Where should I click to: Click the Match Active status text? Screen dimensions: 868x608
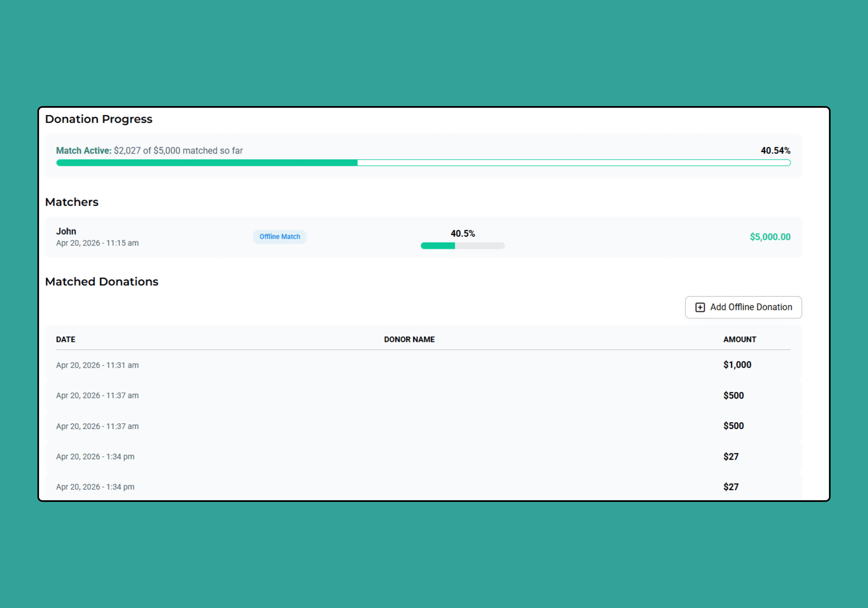tap(84, 151)
